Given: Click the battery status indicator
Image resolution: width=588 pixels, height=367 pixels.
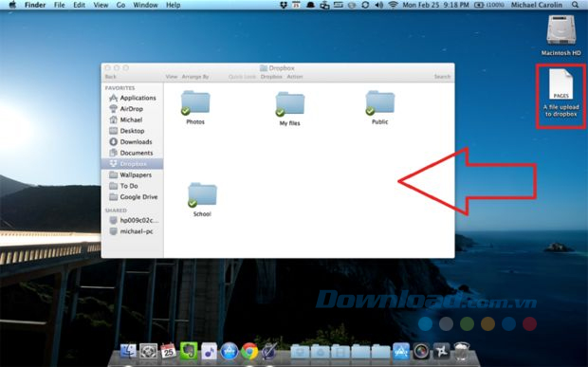Looking at the screenshot, I should tap(489, 5).
